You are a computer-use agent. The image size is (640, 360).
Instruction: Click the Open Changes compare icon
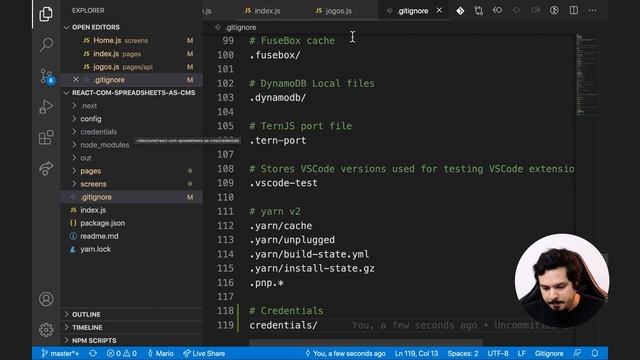click(x=478, y=11)
